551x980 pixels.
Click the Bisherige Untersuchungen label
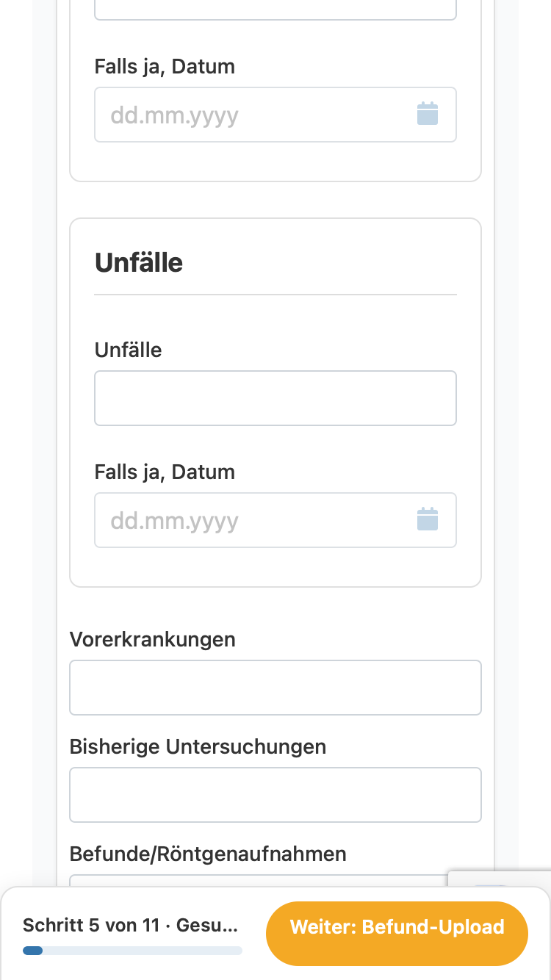click(x=198, y=746)
